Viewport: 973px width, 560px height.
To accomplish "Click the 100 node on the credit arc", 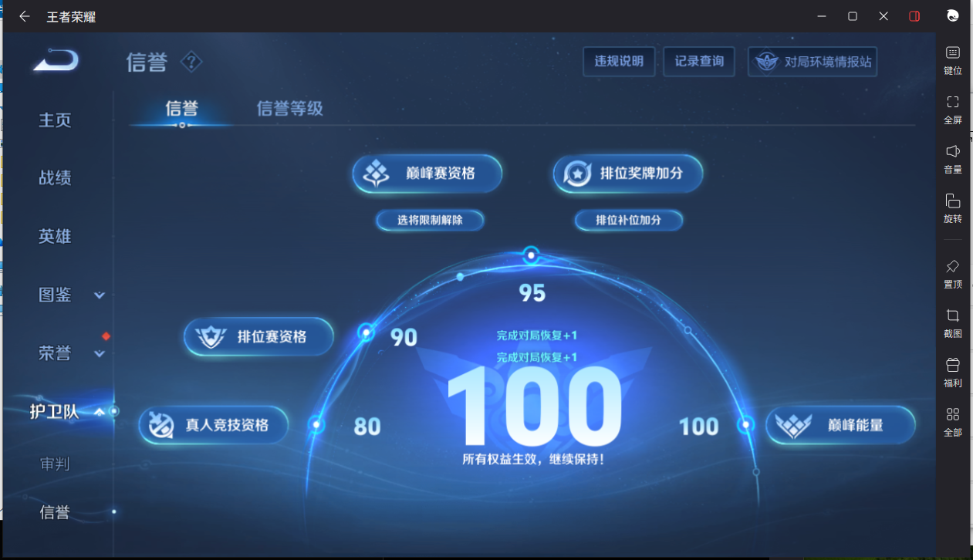I will pos(746,424).
